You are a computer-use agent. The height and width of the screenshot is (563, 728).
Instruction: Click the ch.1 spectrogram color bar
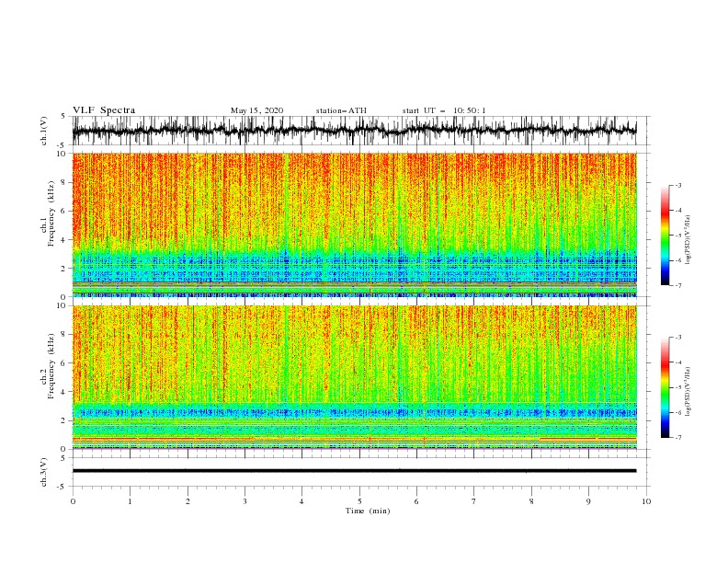coord(665,235)
